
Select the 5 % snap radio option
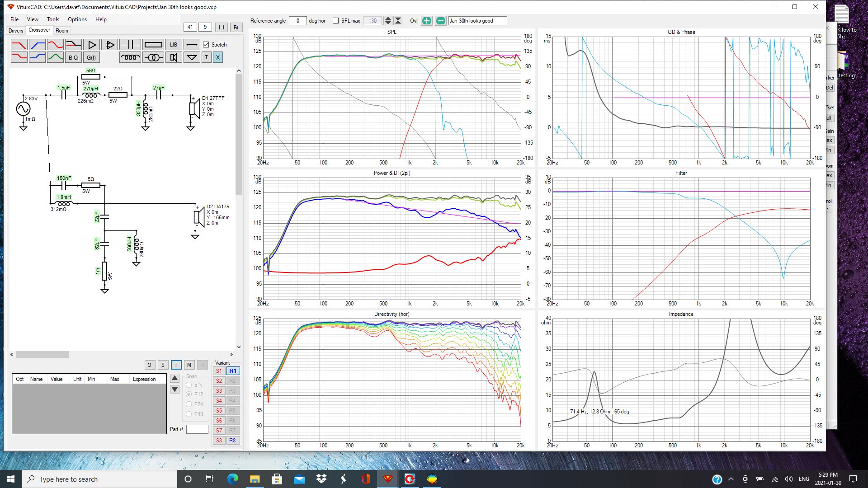[189, 385]
